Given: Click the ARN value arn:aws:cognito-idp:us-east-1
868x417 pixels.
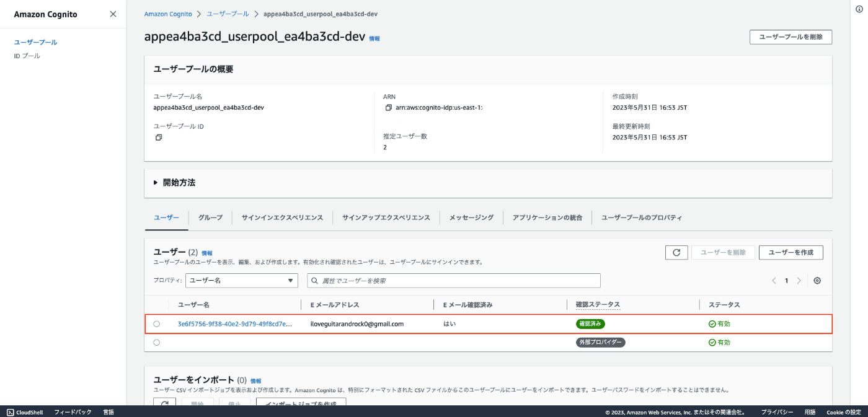Looking at the screenshot, I should 439,107.
